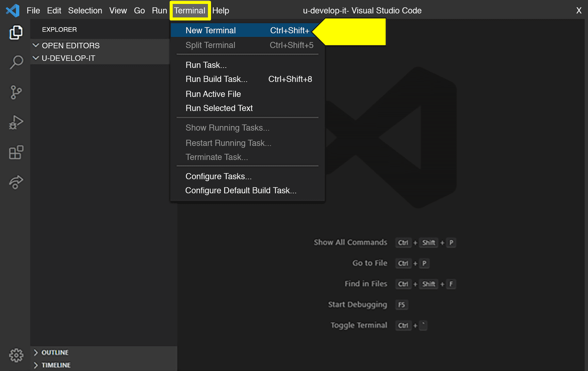Select the Search icon in activity bar

(16, 61)
